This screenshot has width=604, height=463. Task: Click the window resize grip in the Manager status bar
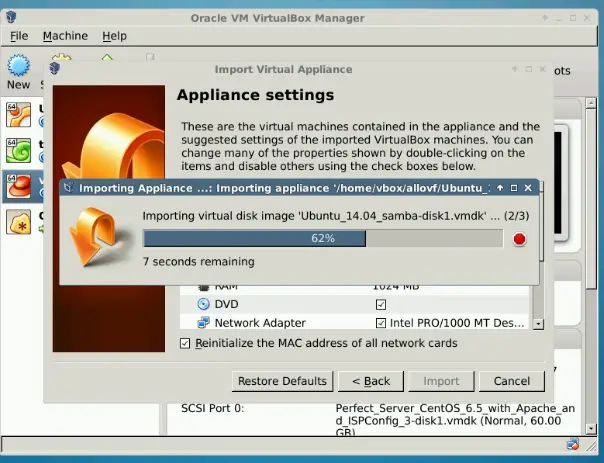tap(591, 446)
